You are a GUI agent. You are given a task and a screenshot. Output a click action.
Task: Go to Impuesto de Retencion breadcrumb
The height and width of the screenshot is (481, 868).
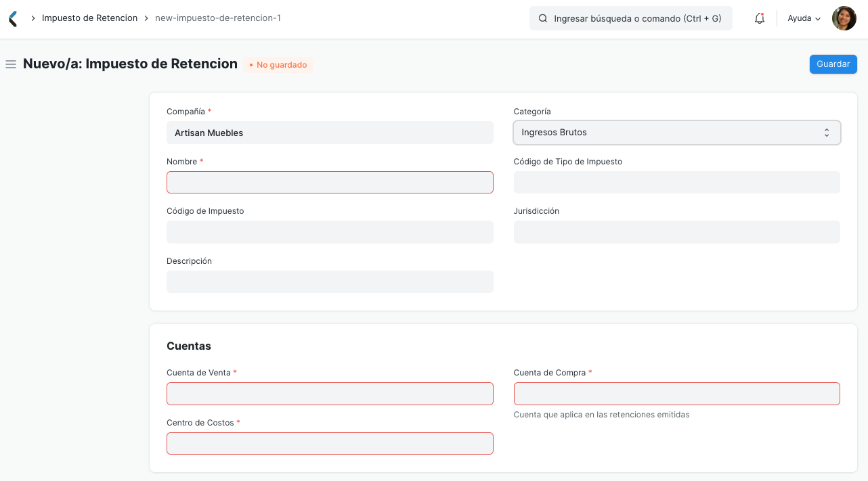(89, 18)
